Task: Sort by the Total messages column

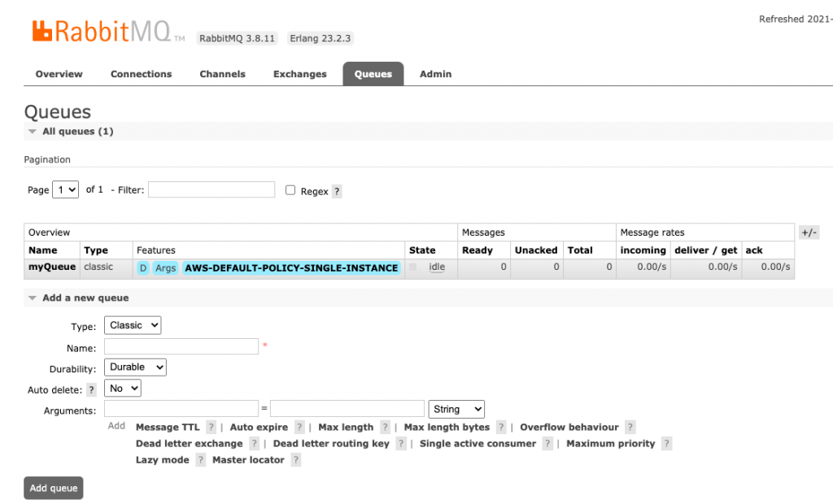Action: [580, 250]
